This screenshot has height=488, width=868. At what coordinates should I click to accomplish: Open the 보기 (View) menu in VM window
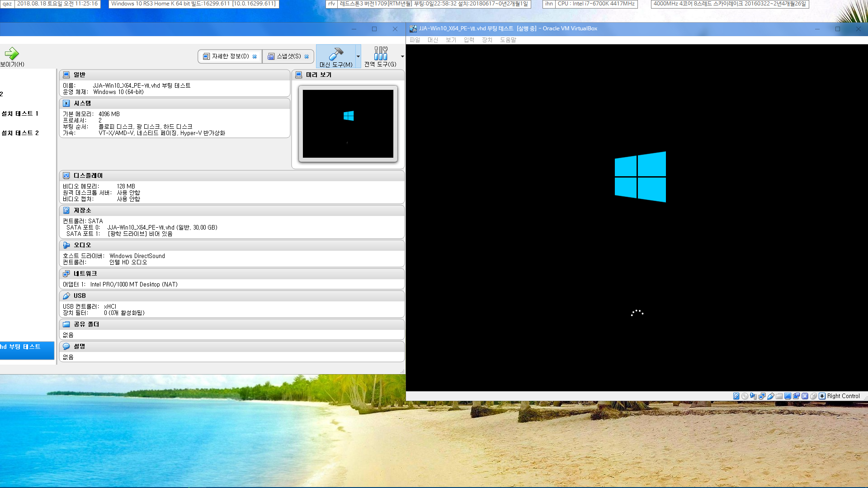[x=451, y=40]
